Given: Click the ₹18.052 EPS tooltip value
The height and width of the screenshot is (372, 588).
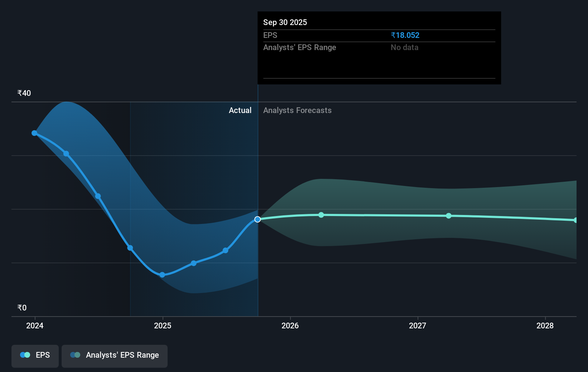Looking at the screenshot, I should pos(405,35).
